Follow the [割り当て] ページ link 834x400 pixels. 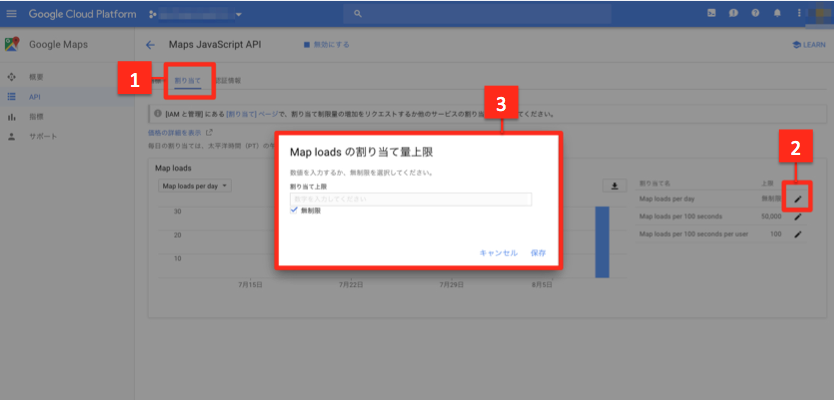click(x=251, y=114)
